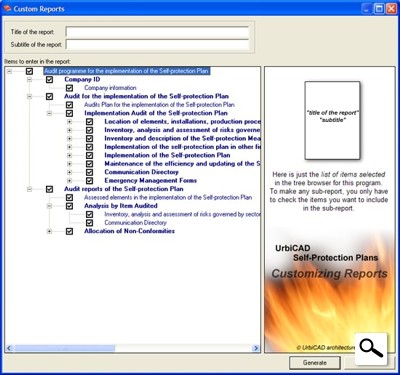Toggle Allocation of Non-Conformities checkbox
Screen dimensions: 400x375
[x=69, y=231]
